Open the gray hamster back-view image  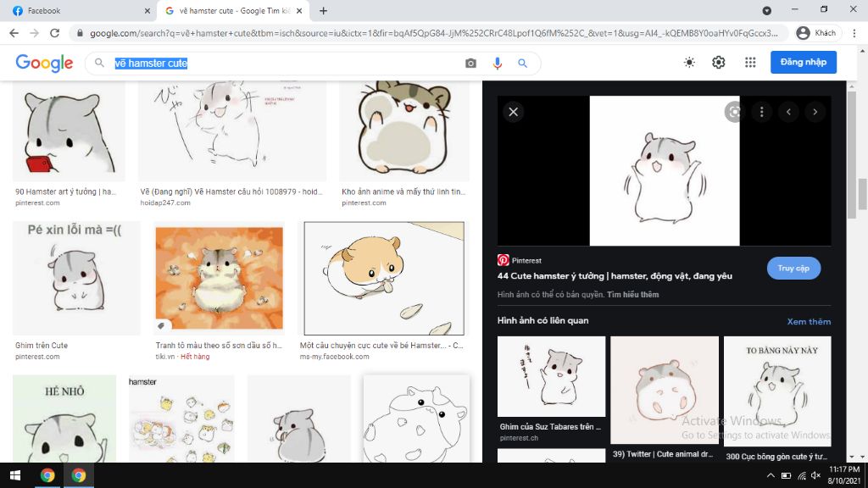299,419
